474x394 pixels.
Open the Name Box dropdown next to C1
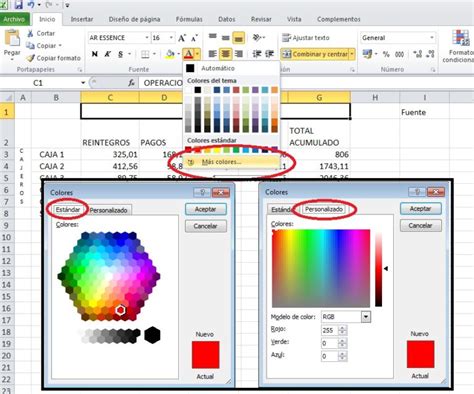pyautogui.click(x=83, y=83)
